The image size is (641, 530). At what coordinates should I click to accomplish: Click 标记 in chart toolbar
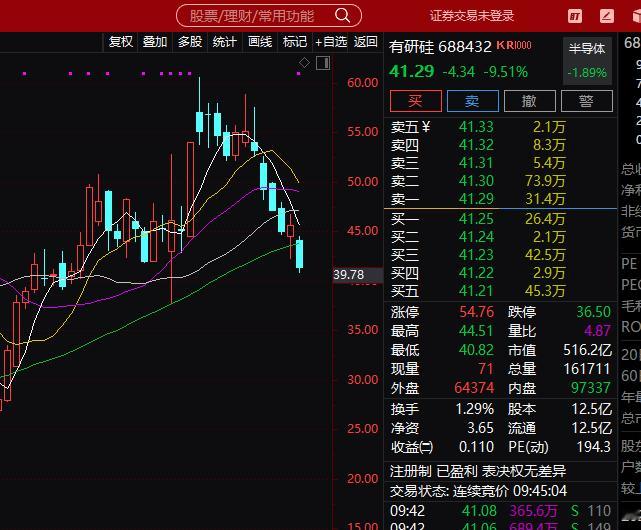tap(295, 42)
